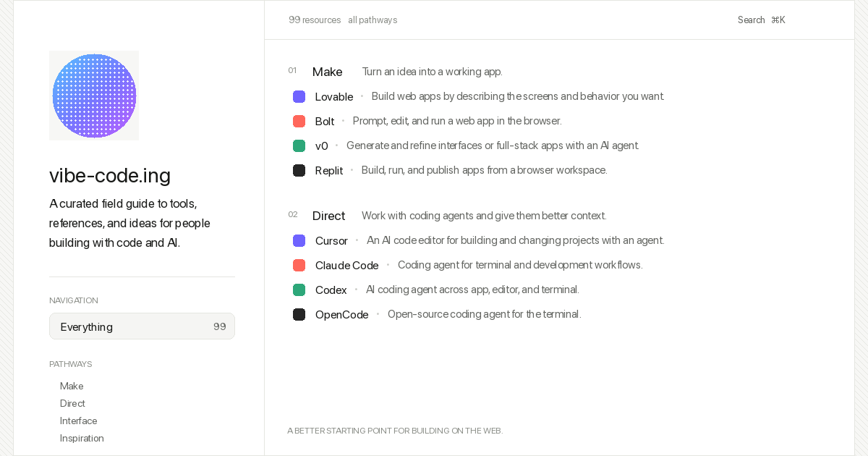This screenshot has height=456, width=868.
Task: Click 'AI coding agent across app' description
Action: 472,290
